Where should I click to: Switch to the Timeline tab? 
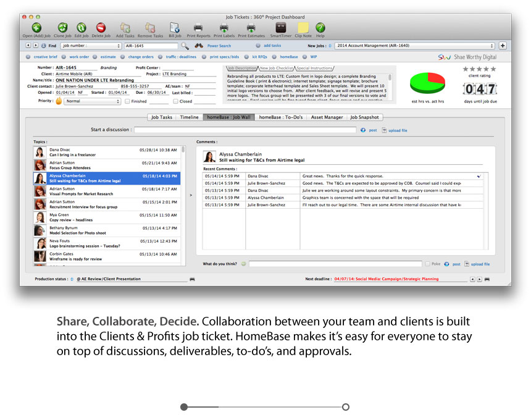pyautogui.click(x=190, y=117)
